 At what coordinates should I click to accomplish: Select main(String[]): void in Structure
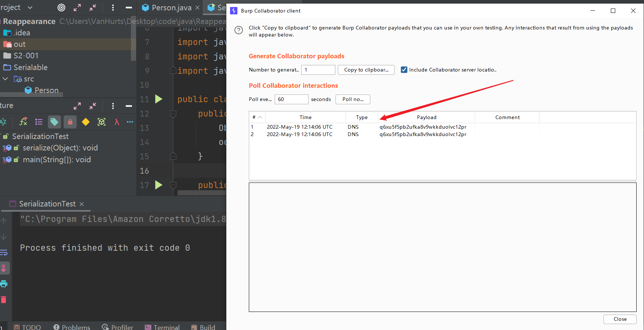[x=47, y=160]
